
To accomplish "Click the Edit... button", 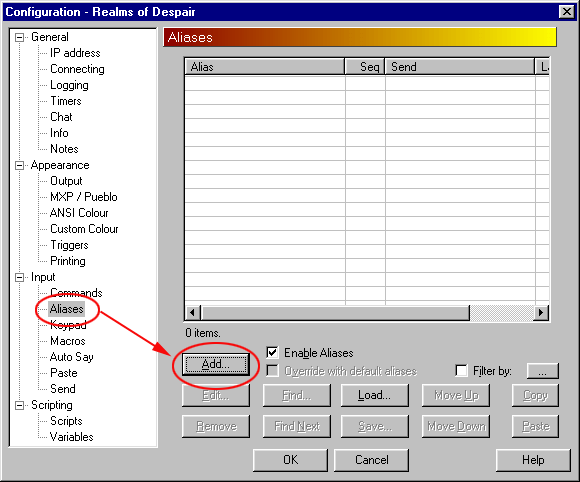I will [x=216, y=395].
